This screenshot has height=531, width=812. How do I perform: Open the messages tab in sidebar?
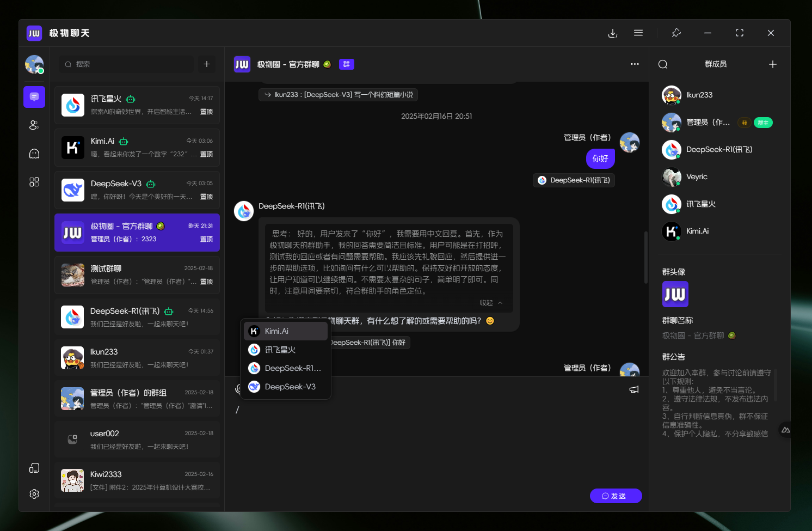[x=34, y=97]
